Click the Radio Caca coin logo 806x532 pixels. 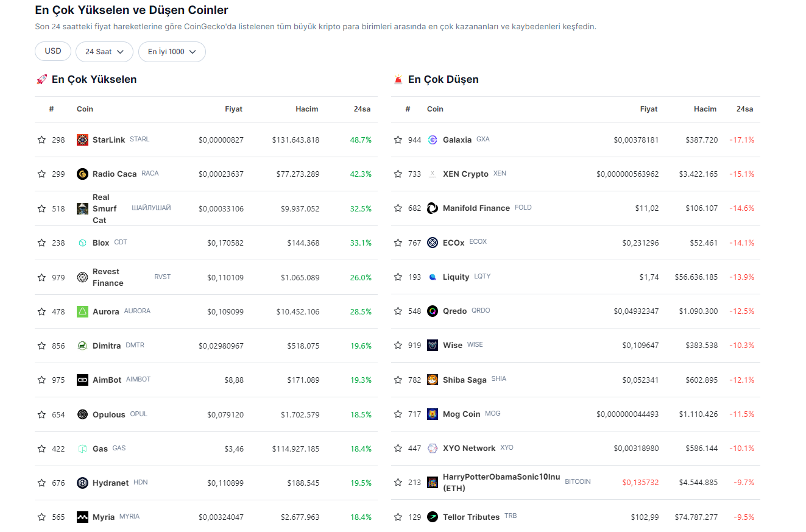click(82, 174)
